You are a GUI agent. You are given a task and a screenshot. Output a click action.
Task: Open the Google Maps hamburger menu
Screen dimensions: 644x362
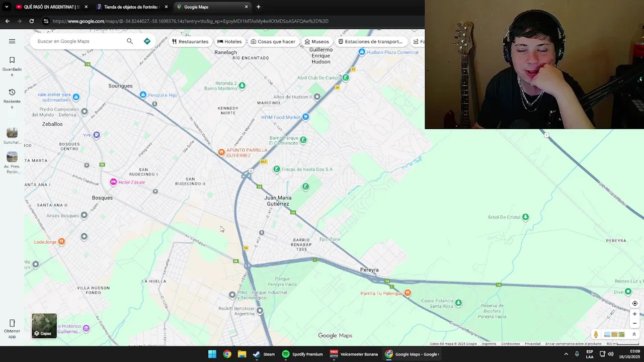tap(12, 41)
